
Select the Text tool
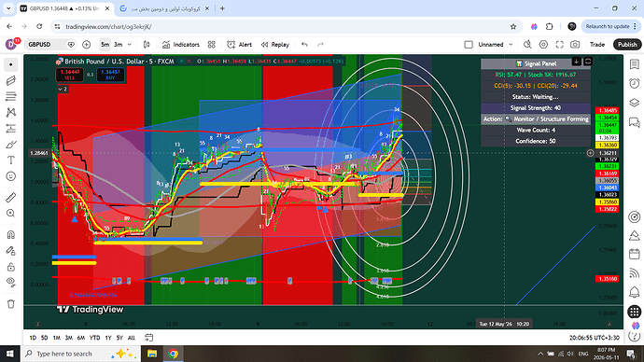click(x=11, y=160)
